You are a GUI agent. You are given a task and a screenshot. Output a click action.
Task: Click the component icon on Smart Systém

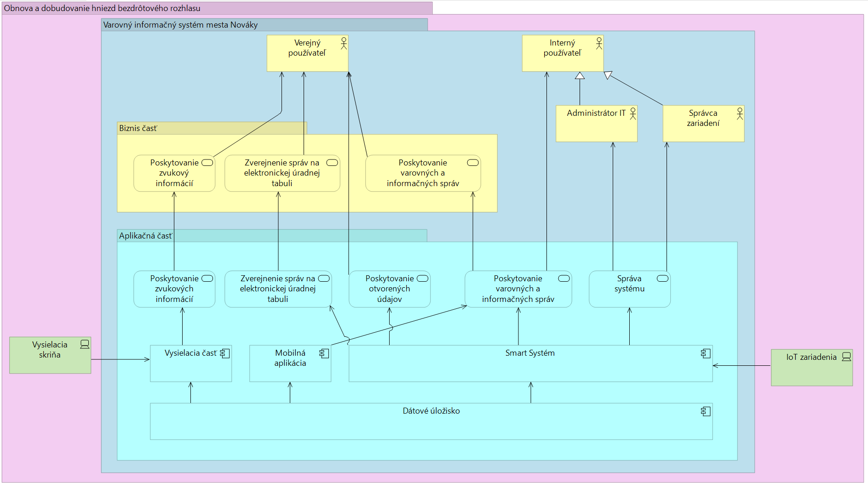pyautogui.click(x=706, y=353)
